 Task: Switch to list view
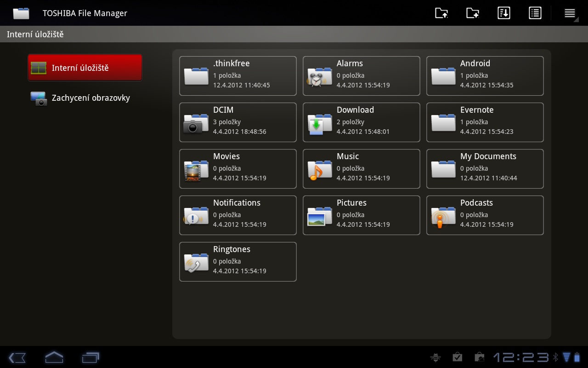[x=535, y=13]
